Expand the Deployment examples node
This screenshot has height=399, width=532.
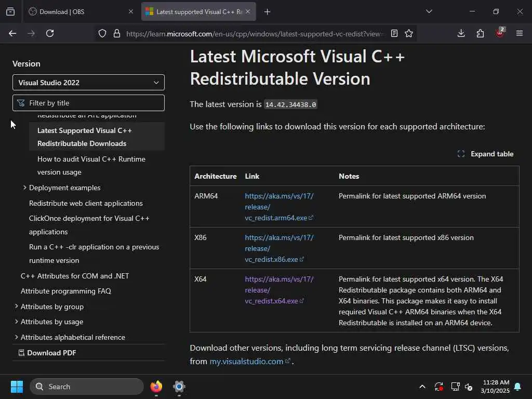click(24, 188)
